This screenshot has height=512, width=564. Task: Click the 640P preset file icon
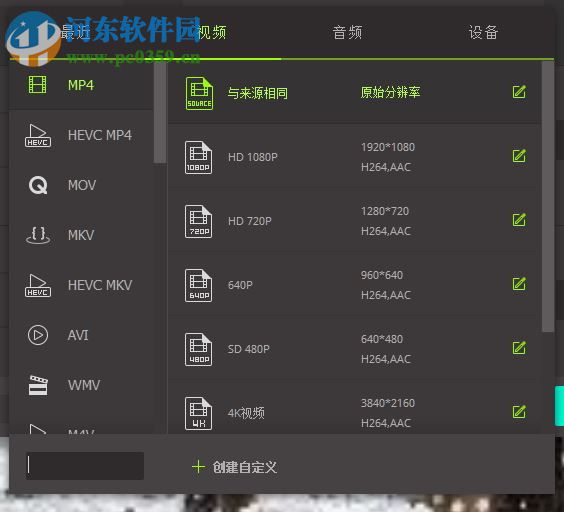pos(198,285)
